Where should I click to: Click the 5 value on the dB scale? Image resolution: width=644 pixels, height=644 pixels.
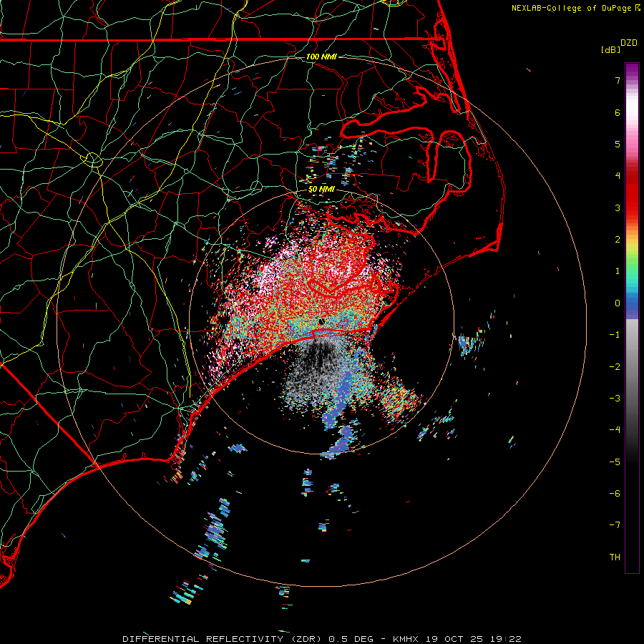click(618, 144)
